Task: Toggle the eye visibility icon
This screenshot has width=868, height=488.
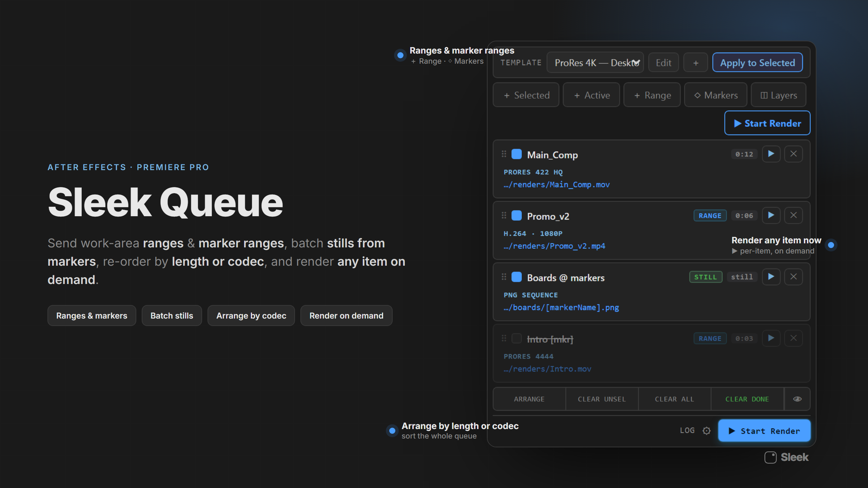Action: 797,399
